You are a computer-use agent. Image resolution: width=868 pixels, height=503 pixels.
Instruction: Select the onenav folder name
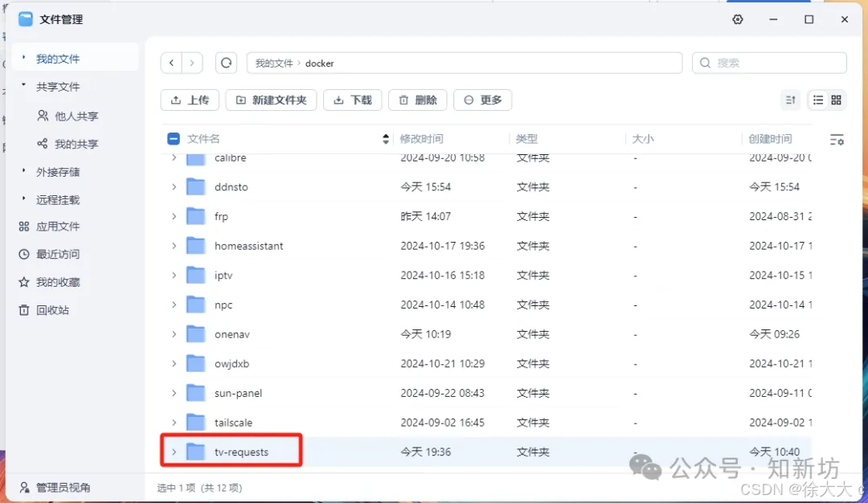click(x=232, y=334)
